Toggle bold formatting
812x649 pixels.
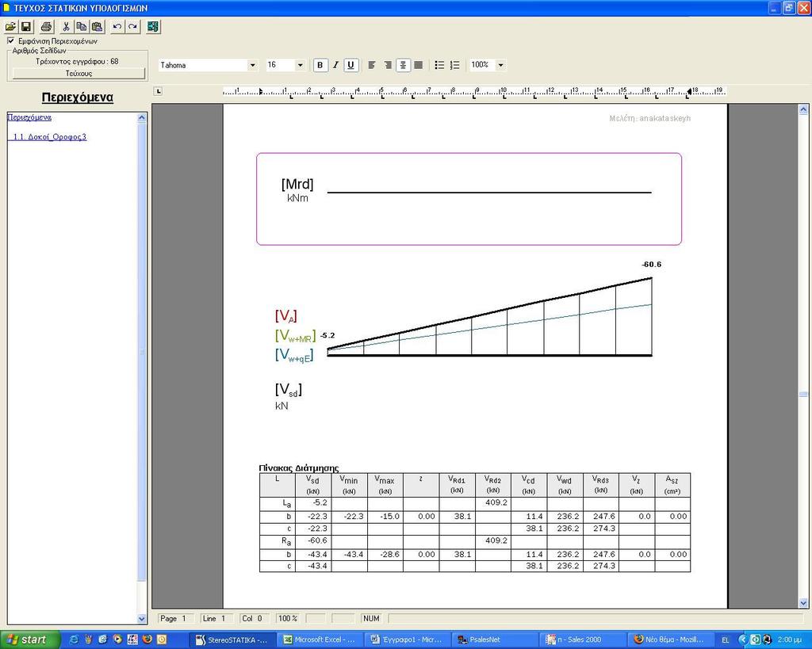320,65
